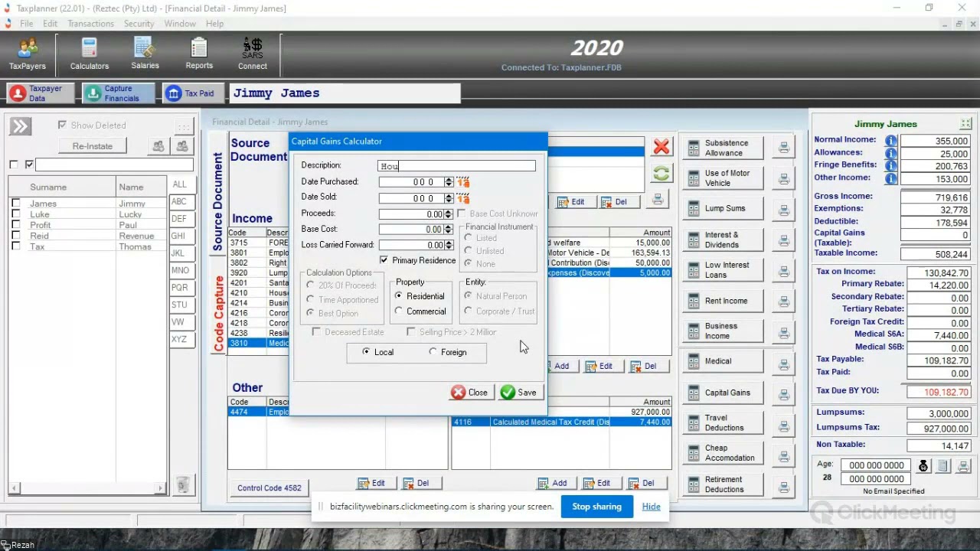Click the Base Cost spinner arrows
The width and height of the screenshot is (980, 551).
click(x=449, y=230)
